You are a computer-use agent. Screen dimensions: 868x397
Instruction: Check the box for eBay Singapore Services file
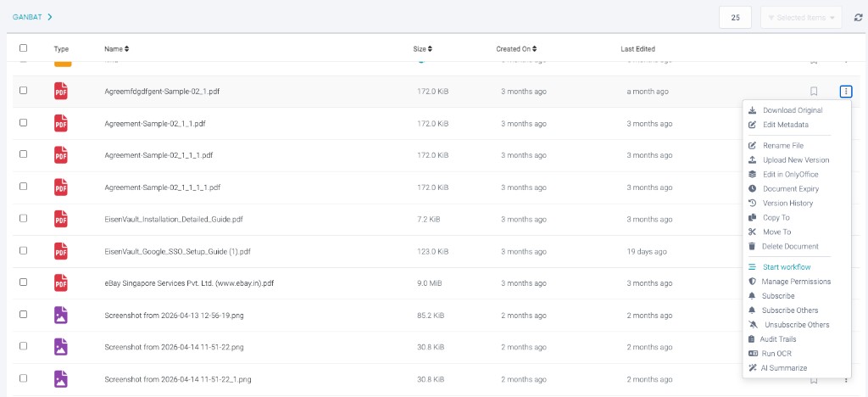23,282
